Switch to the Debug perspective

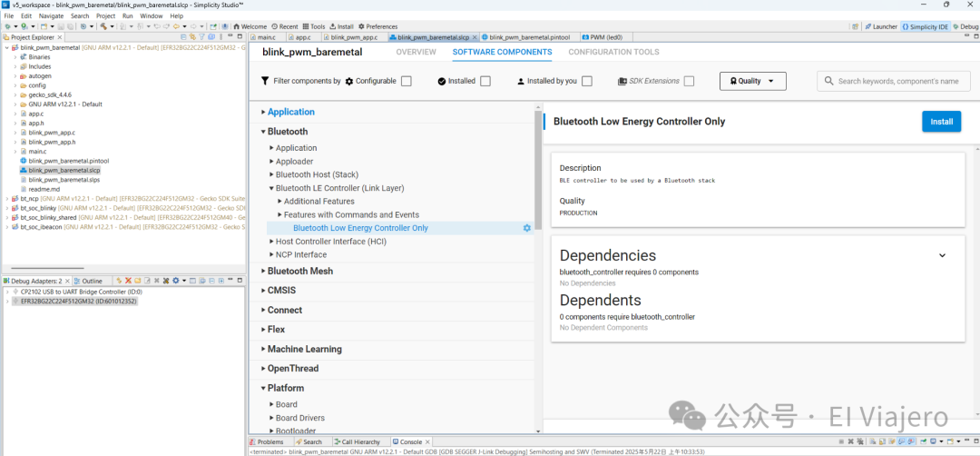tap(965, 27)
